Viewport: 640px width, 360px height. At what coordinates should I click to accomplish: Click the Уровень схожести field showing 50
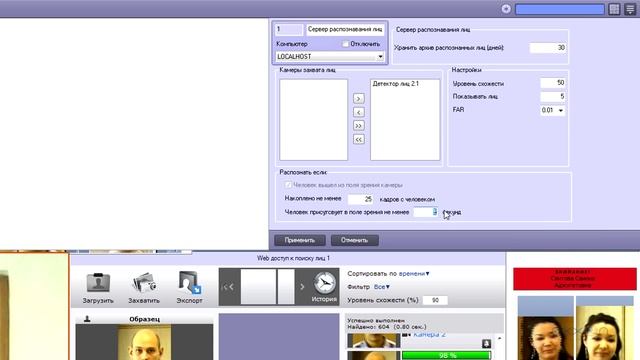pyautogui.click(x=553, y=83)
